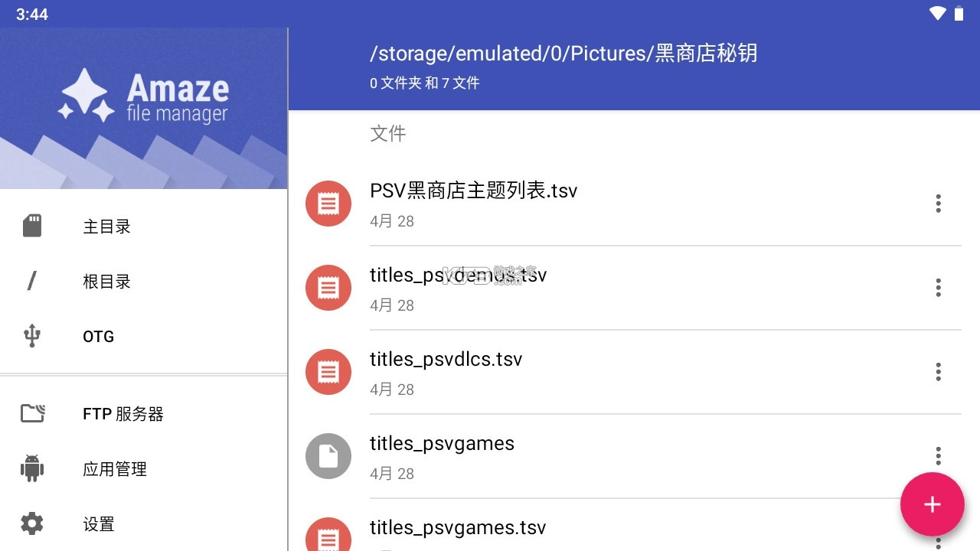This screenshot has height=551, width=980.
Task: Open overflow menu for titles_psvgames
Action: (938, 456)
